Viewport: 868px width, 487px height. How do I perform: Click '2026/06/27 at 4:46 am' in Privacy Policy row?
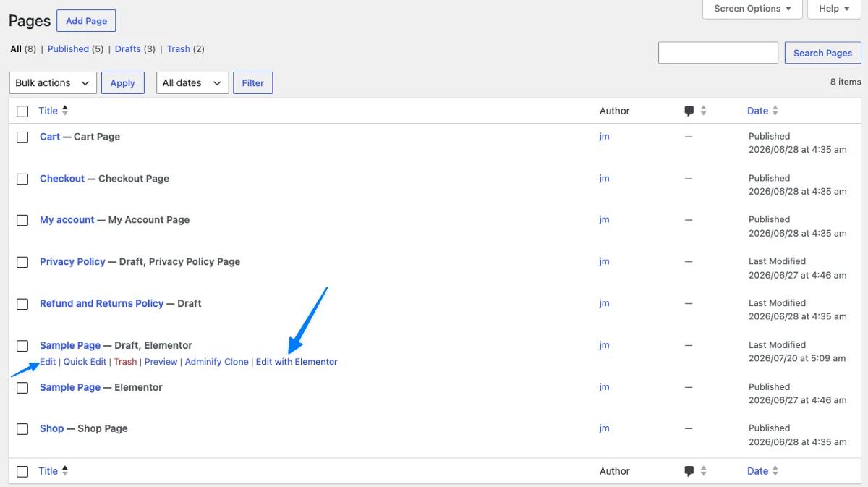pos(797,276)
